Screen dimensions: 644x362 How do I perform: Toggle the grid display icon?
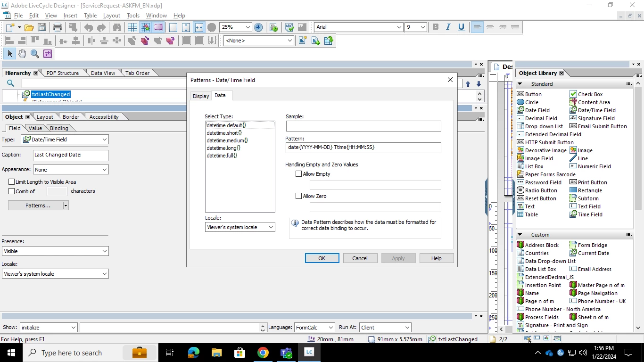click(x=132, y=27)
